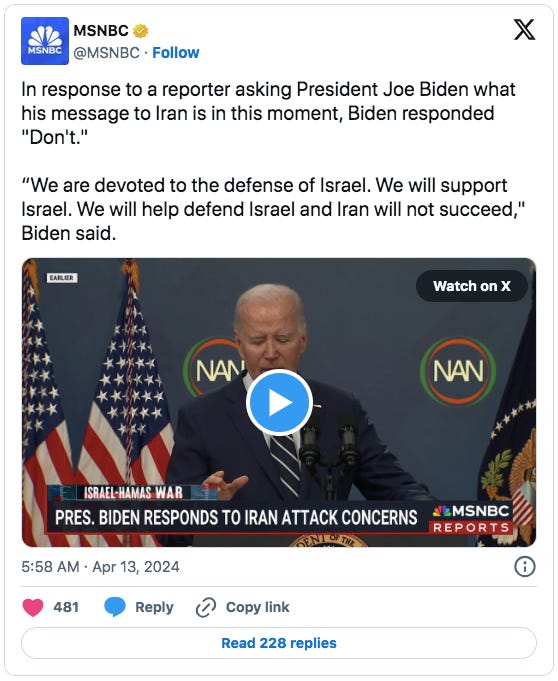This screenshot has width=558, height=681.
Task: Open the @MSNBC handle link
Action: (106, 53)
